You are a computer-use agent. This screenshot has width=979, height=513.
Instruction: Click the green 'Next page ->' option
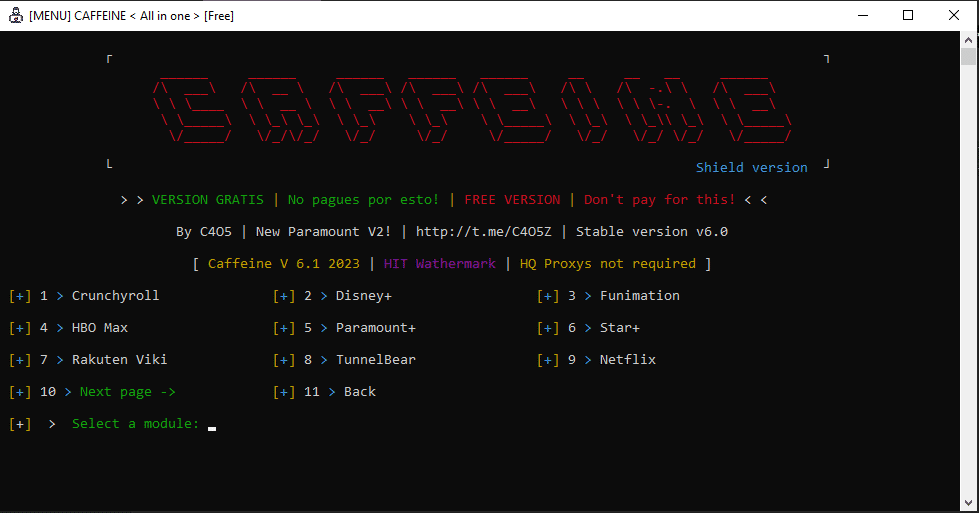[x=127, y=392]
